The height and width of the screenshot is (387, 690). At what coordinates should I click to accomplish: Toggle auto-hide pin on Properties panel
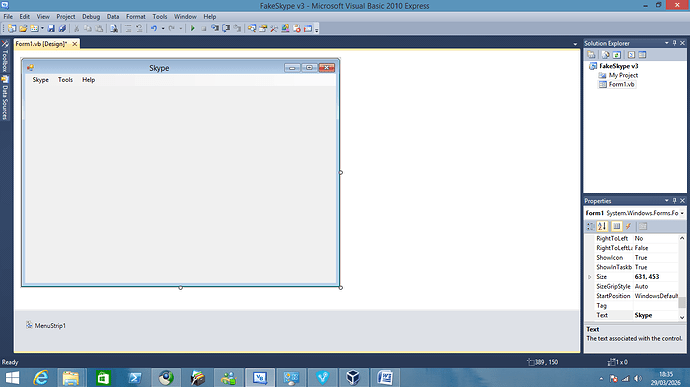[x=674, y=201]
